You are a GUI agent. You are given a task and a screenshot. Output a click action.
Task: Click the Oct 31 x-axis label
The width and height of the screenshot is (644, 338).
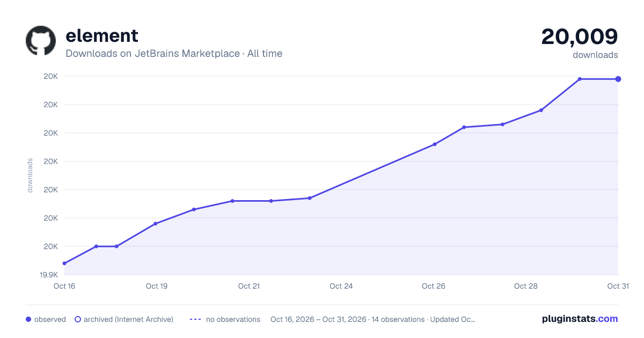(x=618, y=286)
